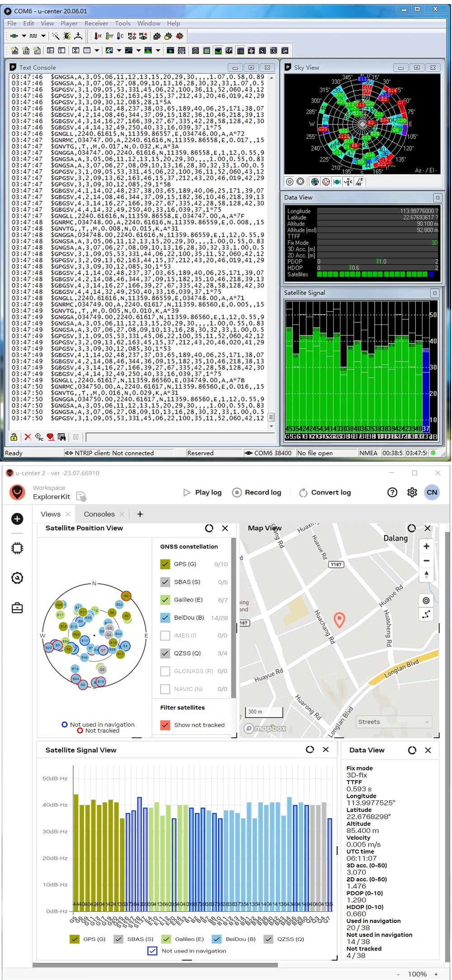The height and width of the screenshot is (980, 452).
Task: Open the help question mark icon
Action: pos(392,492)
